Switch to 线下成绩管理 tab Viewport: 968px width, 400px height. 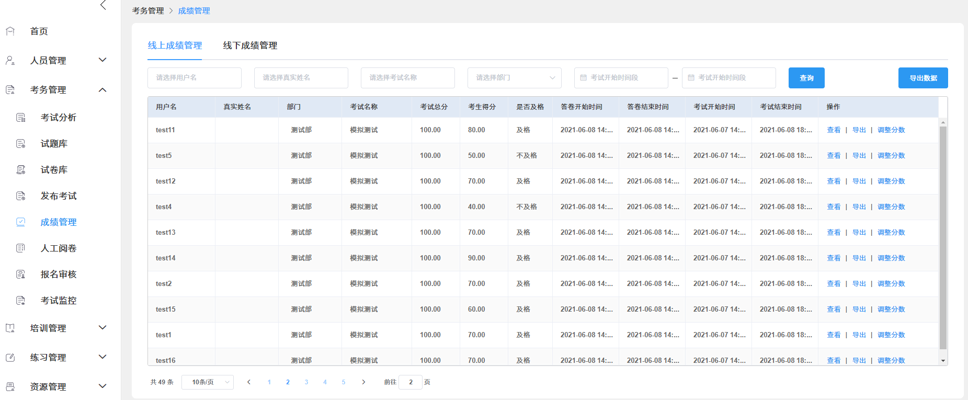point(250,45)
